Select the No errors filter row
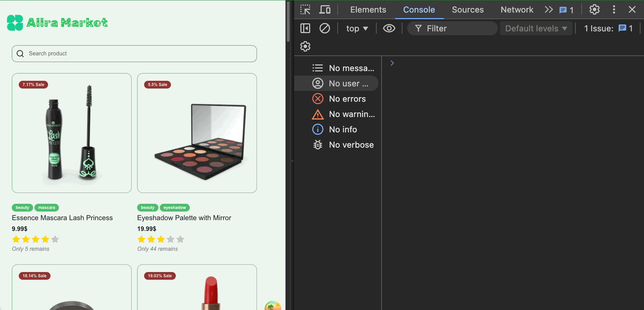644x310 pixels. tap(336, 99)
